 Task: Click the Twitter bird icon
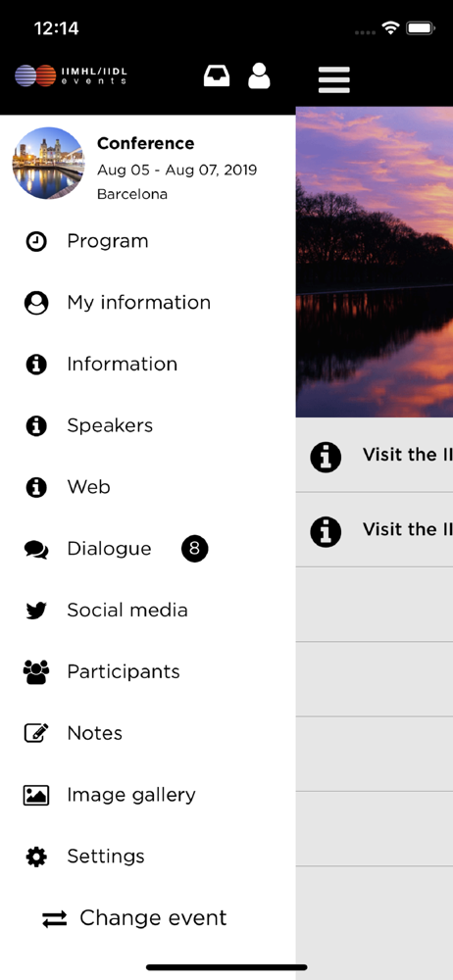pyautogui.click(x=36, y=610)
